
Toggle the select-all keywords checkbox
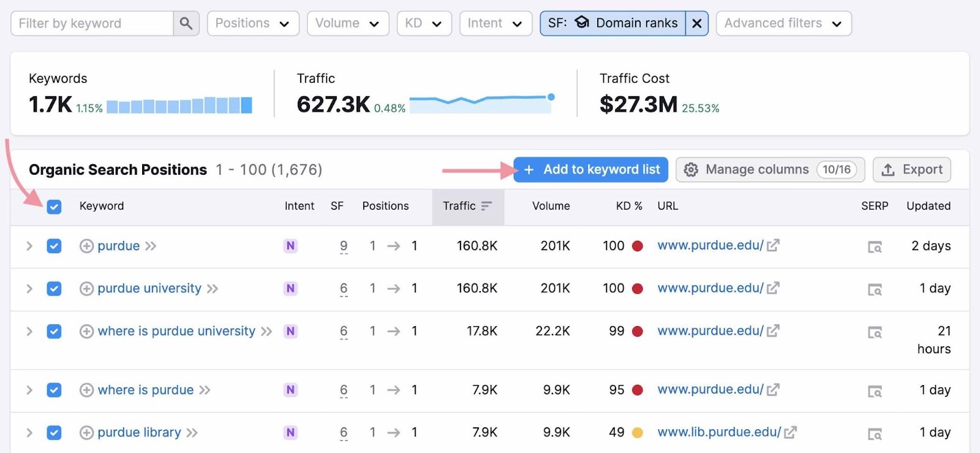[54, 207]
